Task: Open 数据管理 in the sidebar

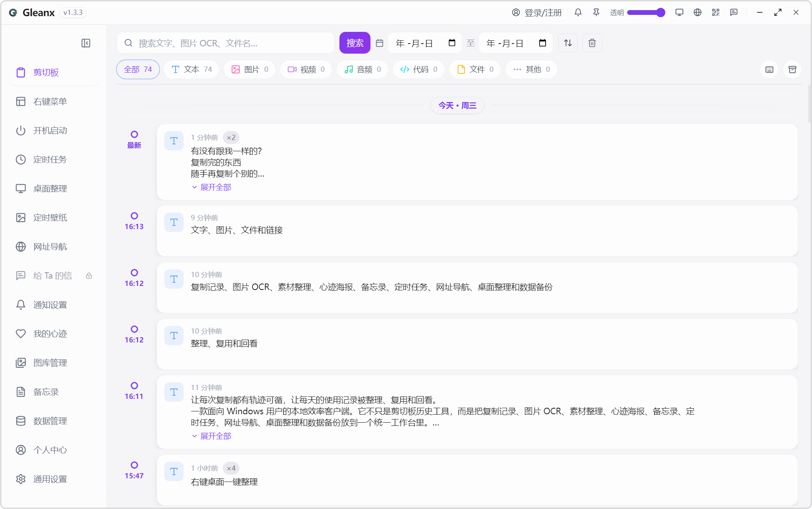Action: pyautogui.click(x=54, y=421)
